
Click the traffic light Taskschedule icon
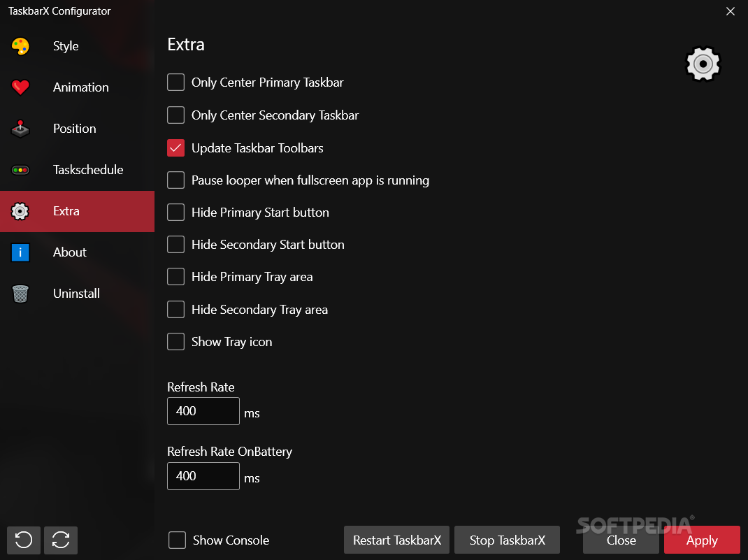pyautogui.click(x=20, y=170)
